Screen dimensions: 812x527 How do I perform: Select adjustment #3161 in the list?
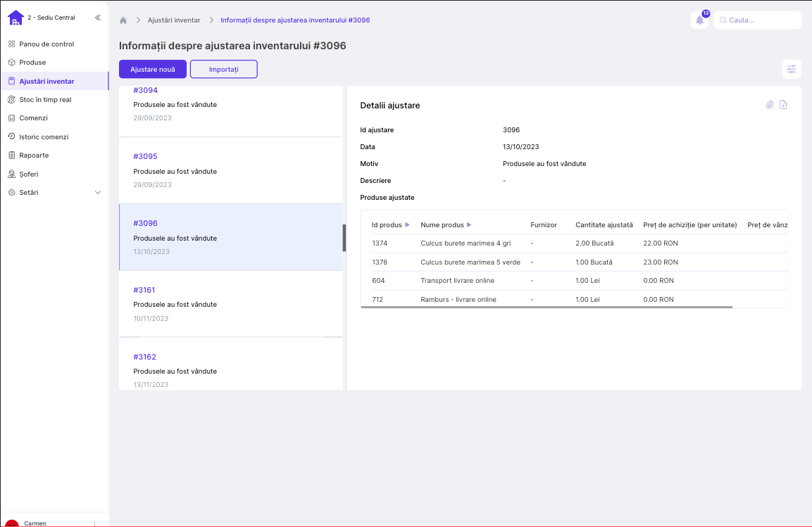pos(145,290)
